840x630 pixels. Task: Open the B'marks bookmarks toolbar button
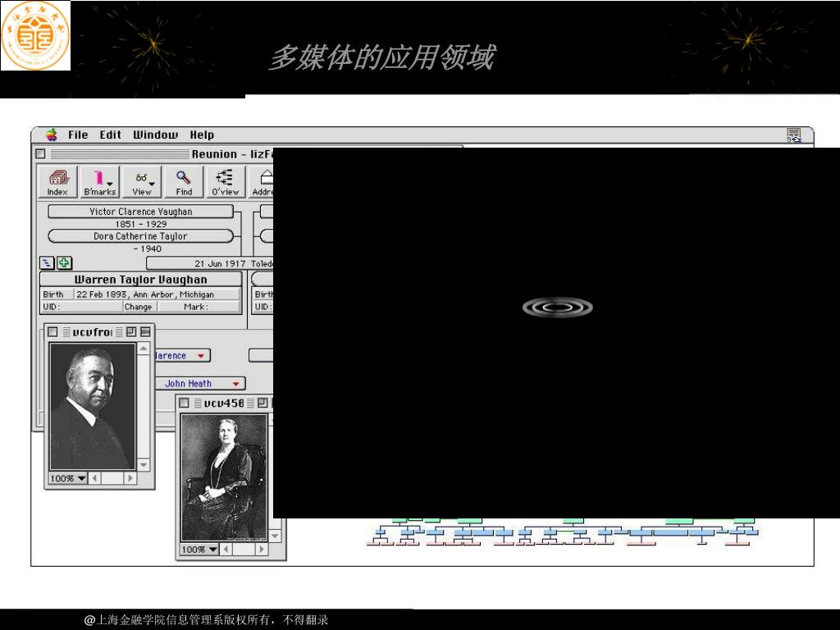(99, 182)
